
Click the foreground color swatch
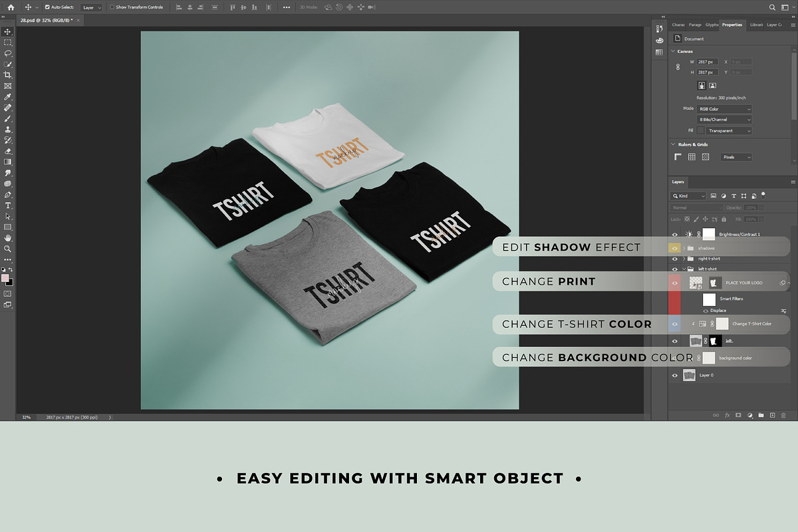(5, 278)
